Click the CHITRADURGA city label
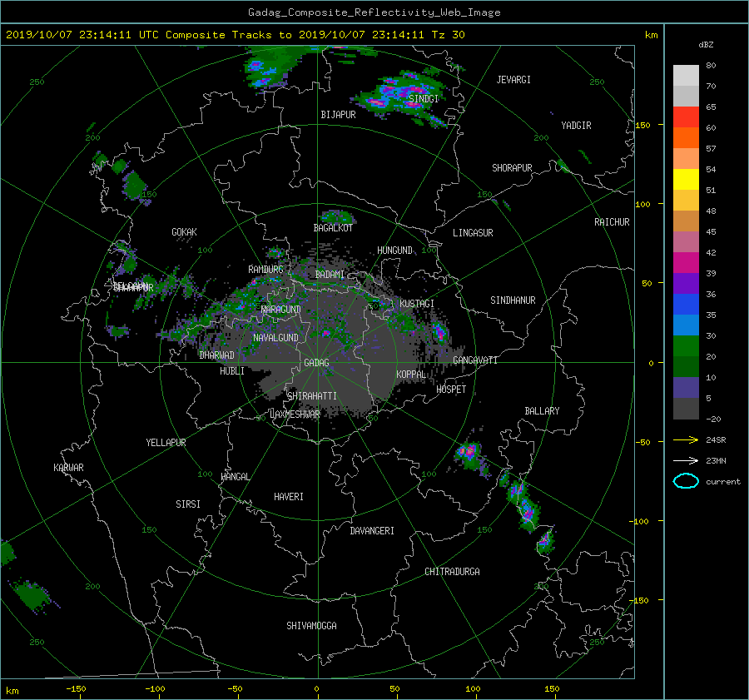This screenshot has width=749, height=700. (452, 572)
